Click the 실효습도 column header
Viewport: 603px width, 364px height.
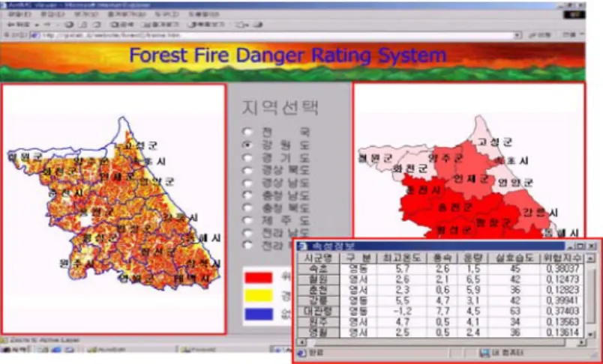pos(514,258)
